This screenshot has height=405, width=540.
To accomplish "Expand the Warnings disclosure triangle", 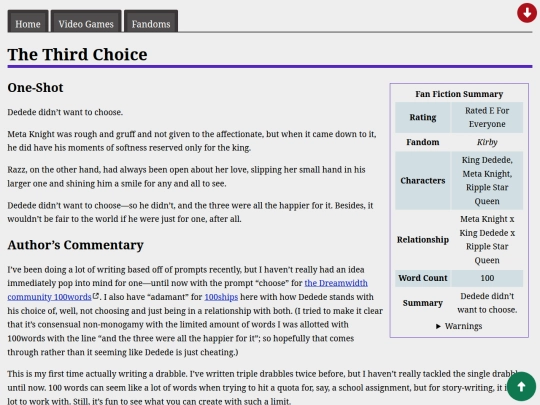I will (x=438, y=326).
